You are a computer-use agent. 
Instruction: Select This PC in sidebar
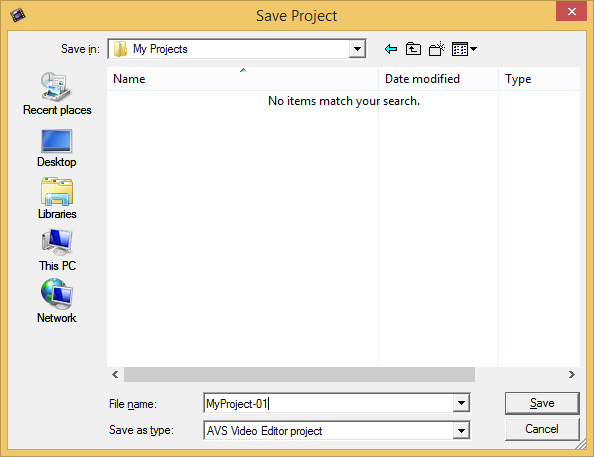[57, 250]
